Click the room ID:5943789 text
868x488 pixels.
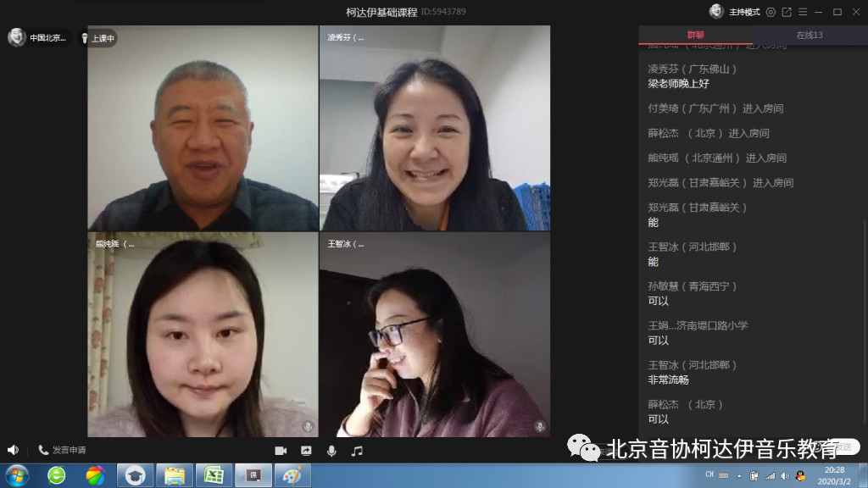click(x=443, y=12)
